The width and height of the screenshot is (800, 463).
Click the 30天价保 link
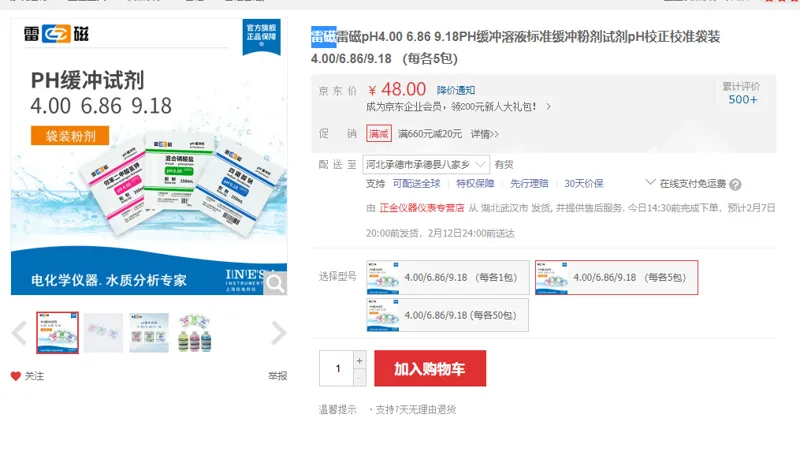point(584,184)
